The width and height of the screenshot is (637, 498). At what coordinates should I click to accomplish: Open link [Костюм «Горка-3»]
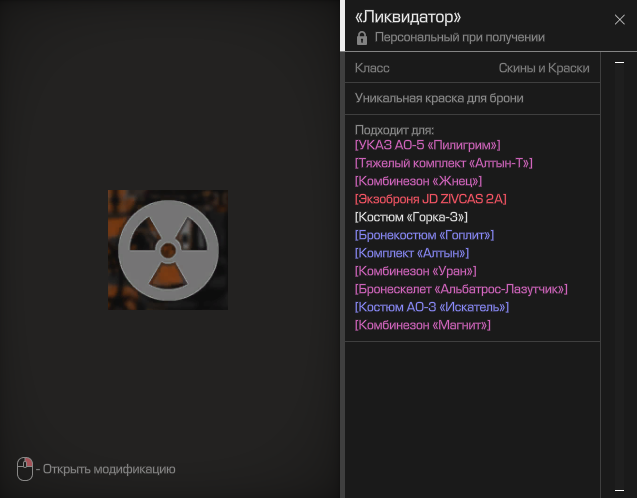pos(411,217)
